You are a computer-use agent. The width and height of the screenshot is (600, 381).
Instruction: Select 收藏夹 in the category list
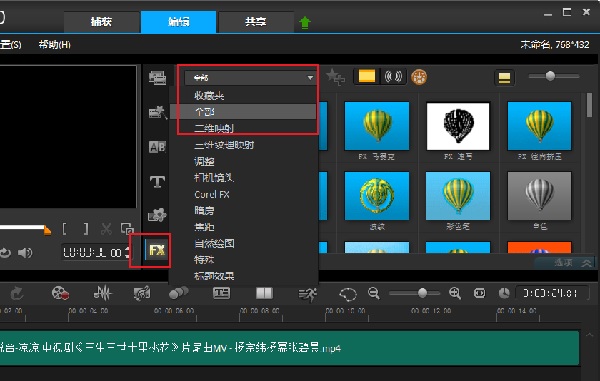pos(209,96)
